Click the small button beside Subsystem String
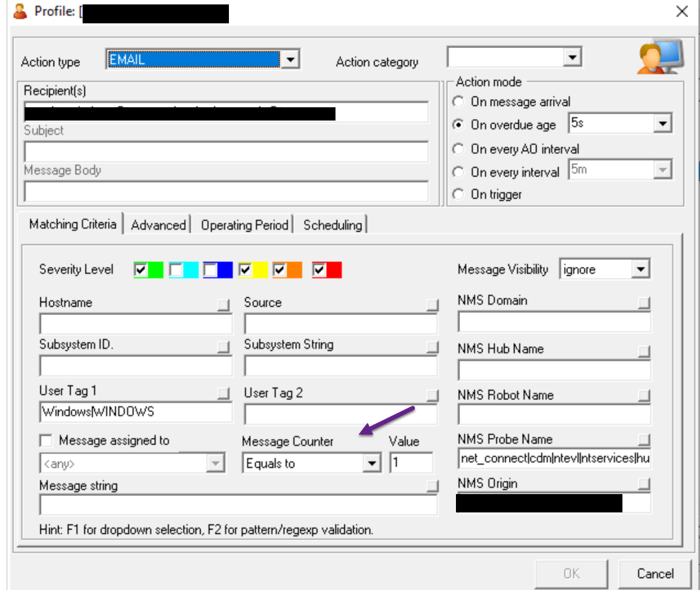 point(431,347)
